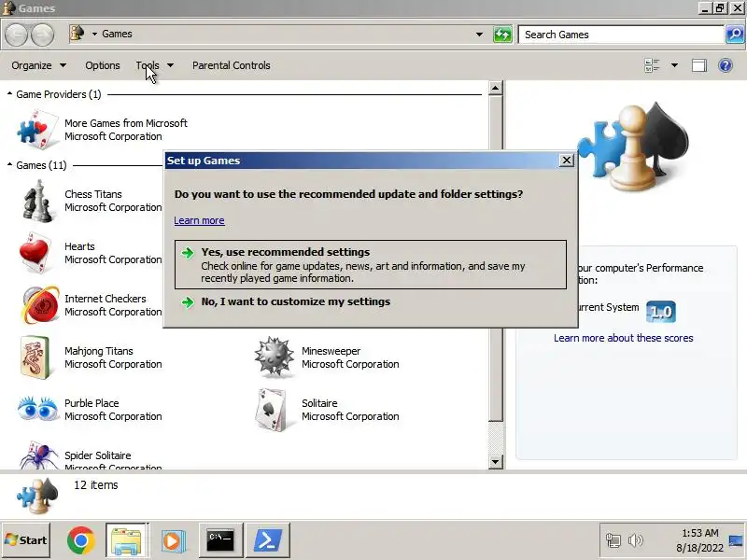Click the Search Games input field
Image resolution: width=747 pixels, height=560 pixels.
click(621, 35)
